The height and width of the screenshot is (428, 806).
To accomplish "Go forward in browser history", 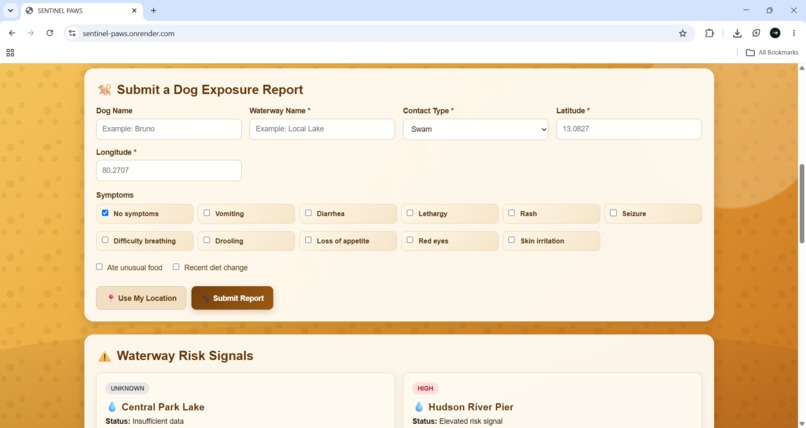I will pos(31,33).
